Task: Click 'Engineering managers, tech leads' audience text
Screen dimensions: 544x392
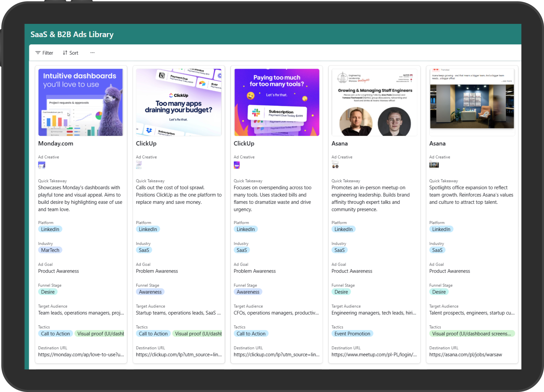Action: tap(374, 313)
